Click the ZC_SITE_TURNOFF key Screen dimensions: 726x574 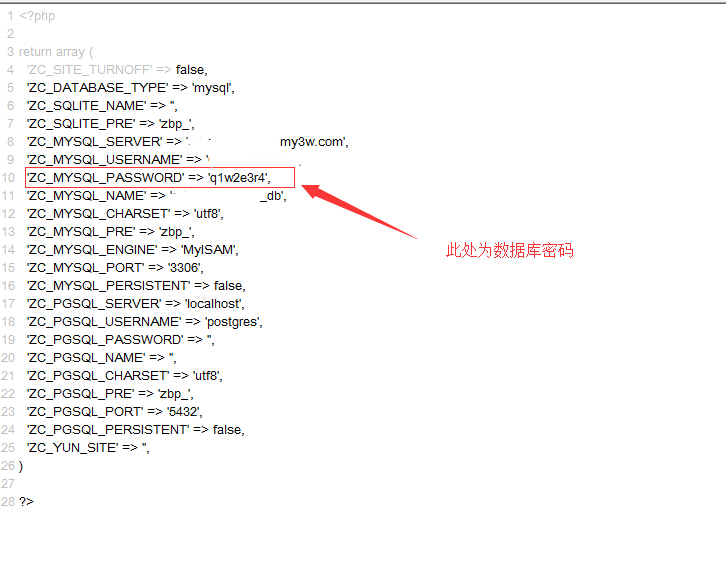click(89, 70)
